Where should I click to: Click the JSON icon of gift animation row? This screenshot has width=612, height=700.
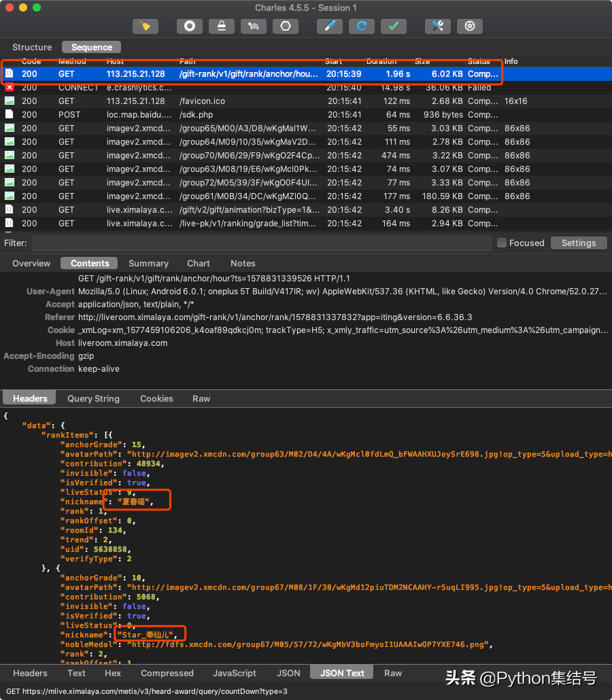[x=10, y=209]
